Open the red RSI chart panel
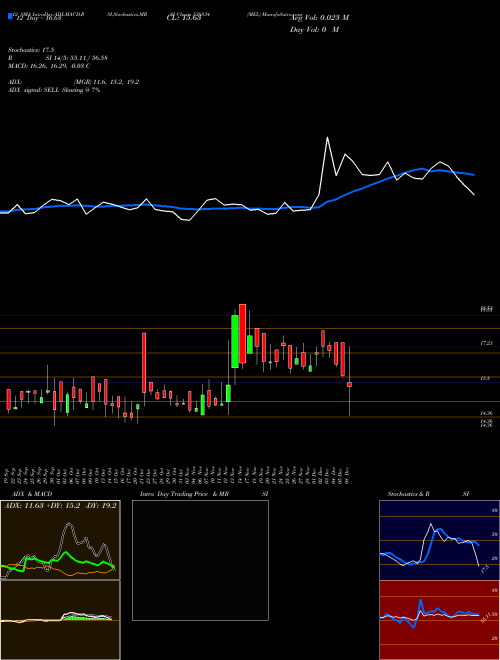The width and height of the screenshot is (500, 660). [x=439, y=620]
